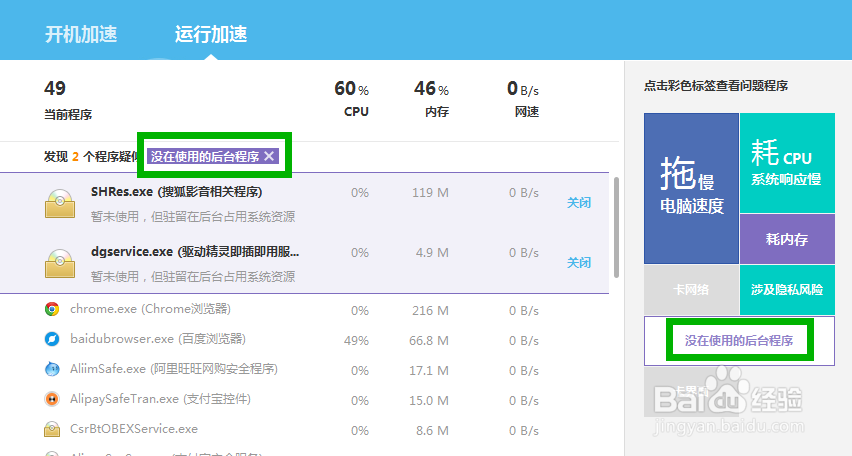Click the 60% CPU usage header

(352, 99)
